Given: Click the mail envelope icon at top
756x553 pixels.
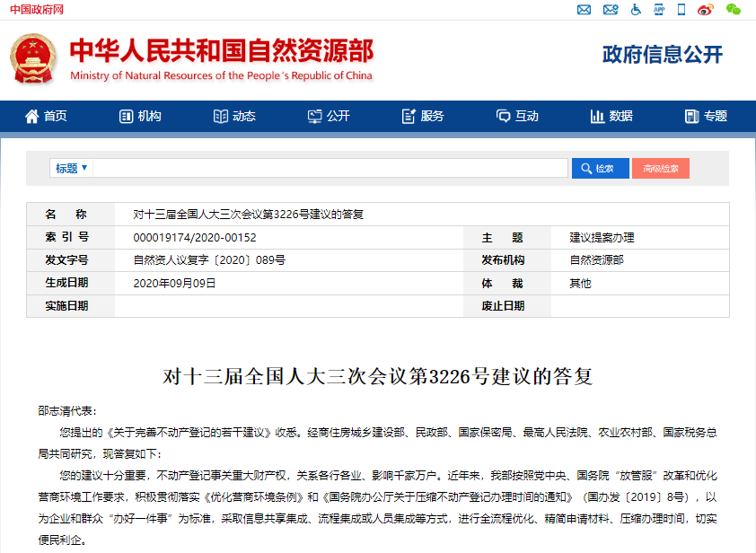Looking at the screenshot, I should [x=584, y=10].
